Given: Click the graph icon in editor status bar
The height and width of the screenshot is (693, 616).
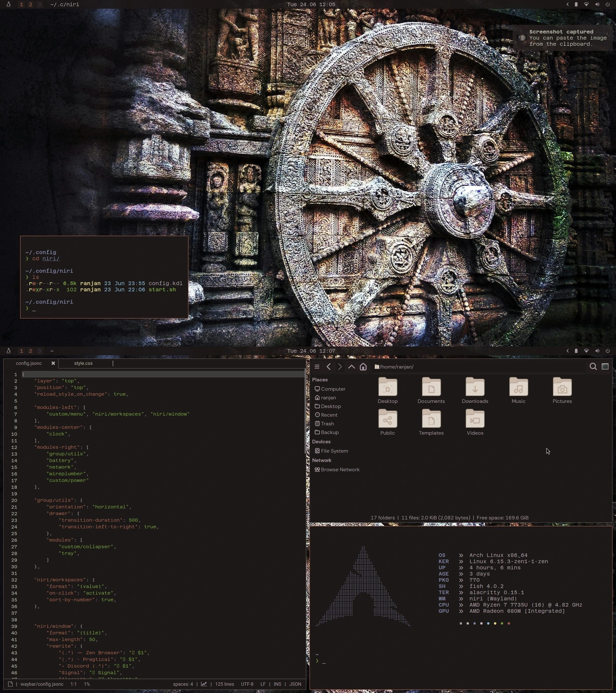Looking at the screenshot, I should pos(204,684).
